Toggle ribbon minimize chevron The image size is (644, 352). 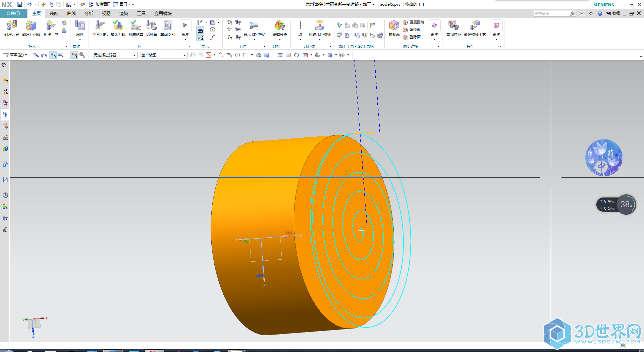click(591, 13)
